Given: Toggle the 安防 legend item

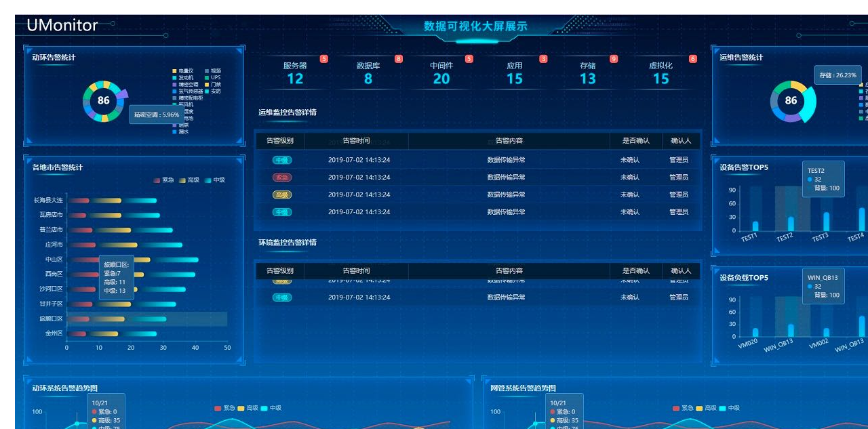Looking at the screenshot, I should [212, 91].
